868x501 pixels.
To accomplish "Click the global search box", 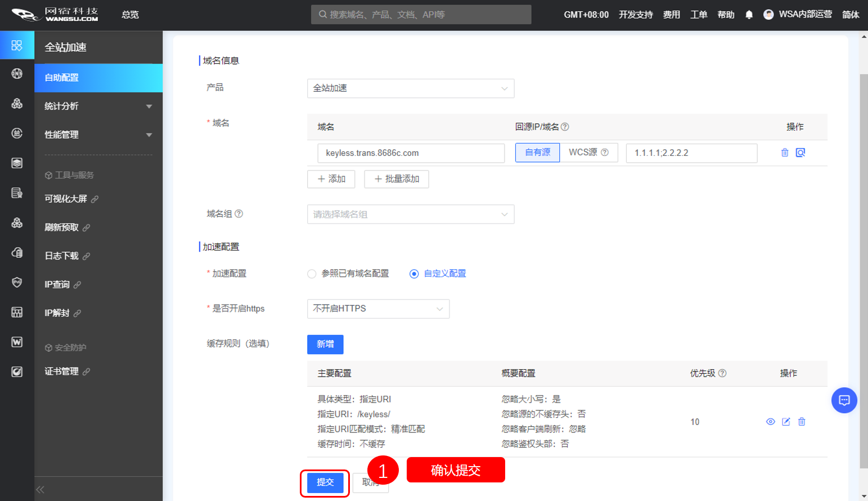I will click(421, 15).
